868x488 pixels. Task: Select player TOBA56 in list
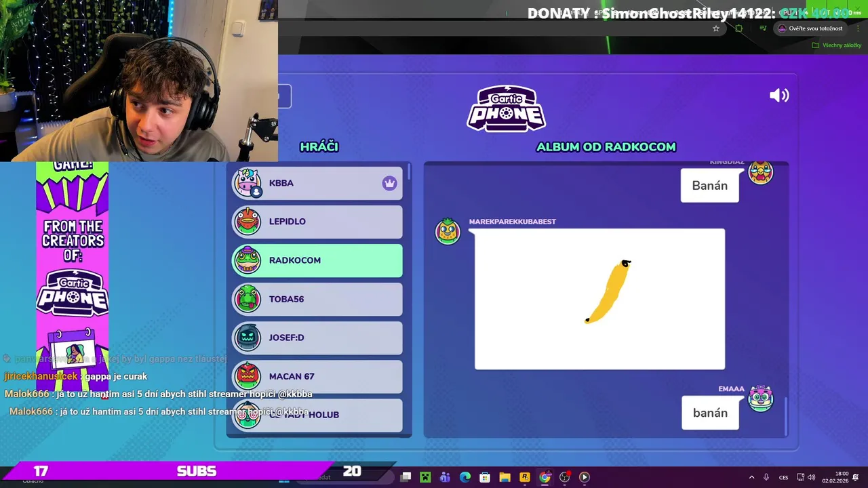point(317,299)
